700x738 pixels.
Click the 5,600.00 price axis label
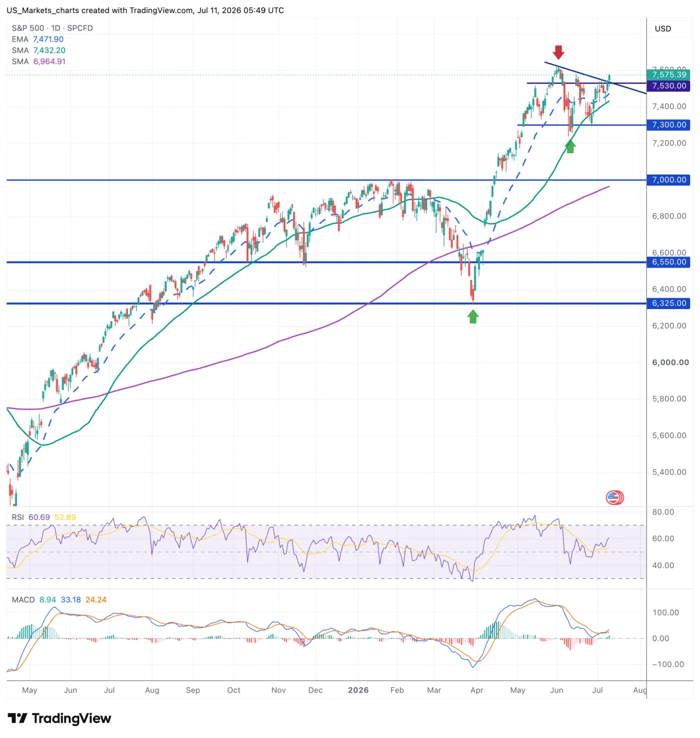click(x=669, y=435)
